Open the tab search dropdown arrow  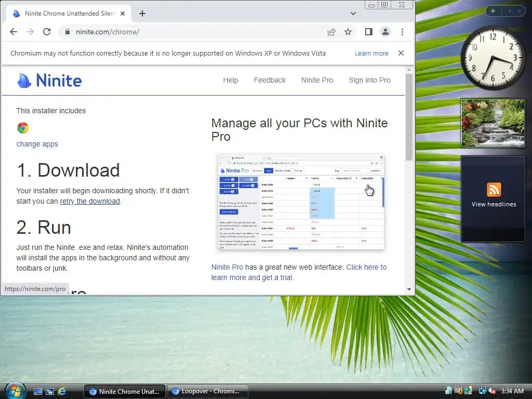point(353,14)
